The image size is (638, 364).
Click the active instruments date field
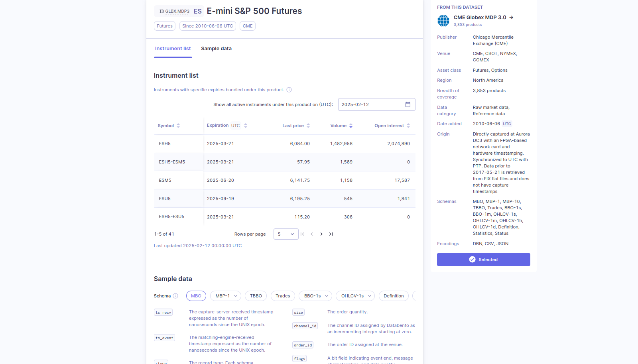pyautogui.click(x=371, y=104)
